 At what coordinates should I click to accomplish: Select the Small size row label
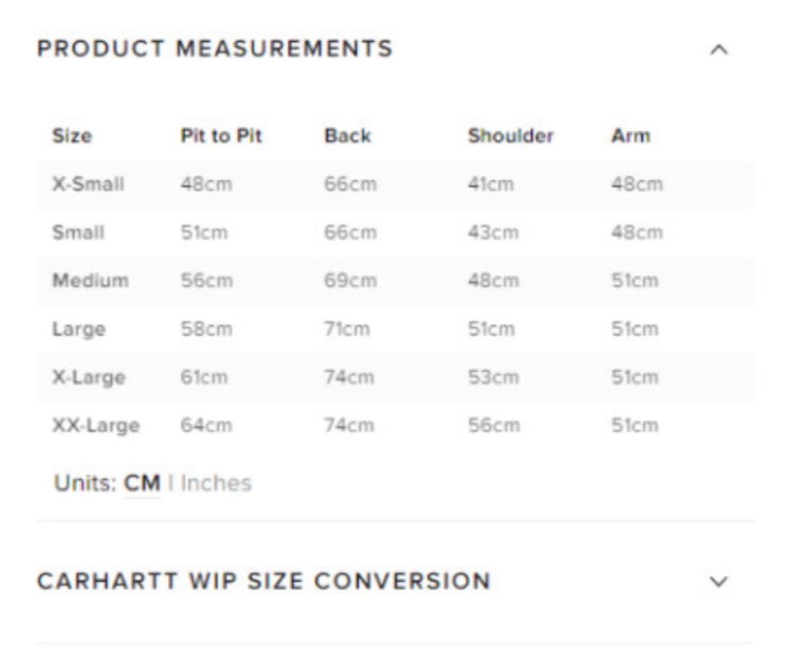click(78, 232)
